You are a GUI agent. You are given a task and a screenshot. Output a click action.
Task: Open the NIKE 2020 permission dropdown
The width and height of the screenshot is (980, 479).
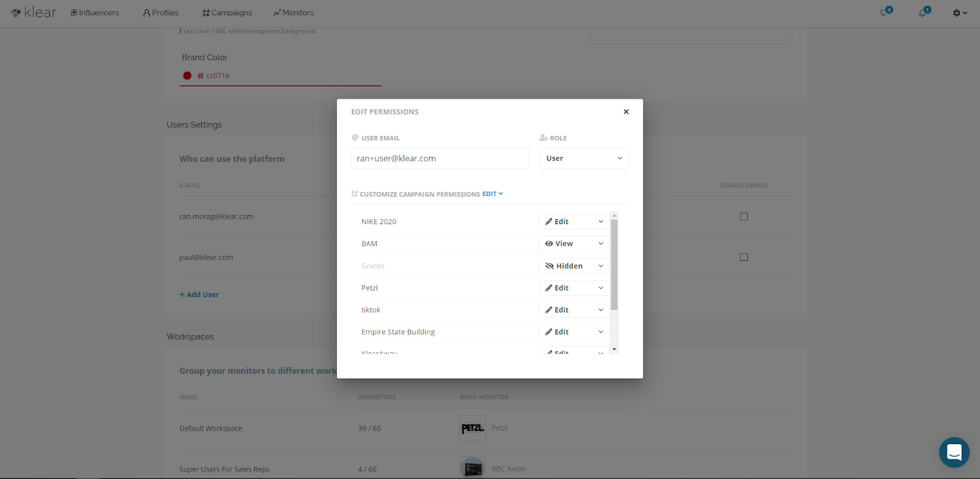[574, 222]
